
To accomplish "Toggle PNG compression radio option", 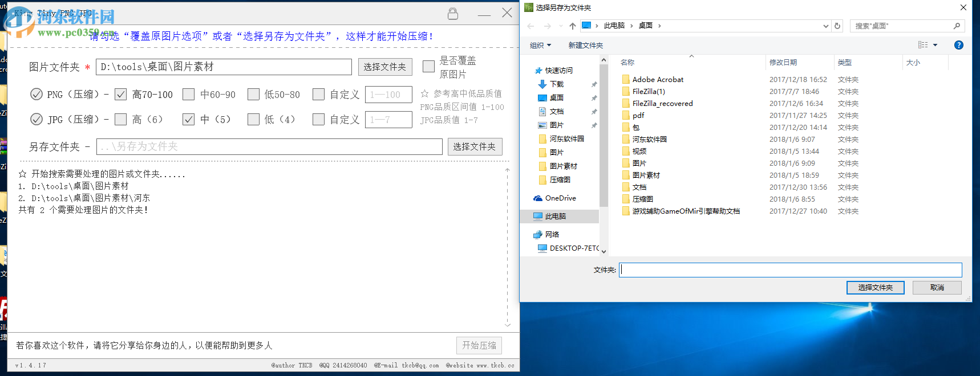I will click(x=36, y=94).
